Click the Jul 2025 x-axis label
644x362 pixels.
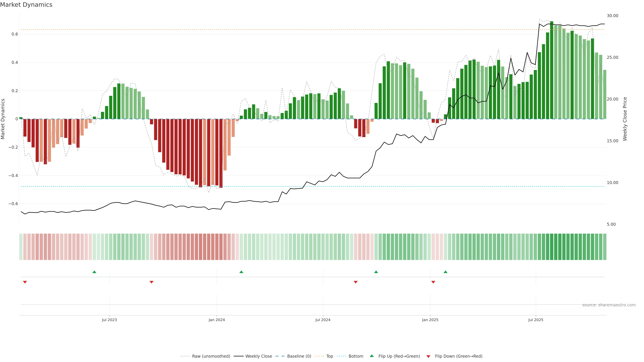(536, 320)
